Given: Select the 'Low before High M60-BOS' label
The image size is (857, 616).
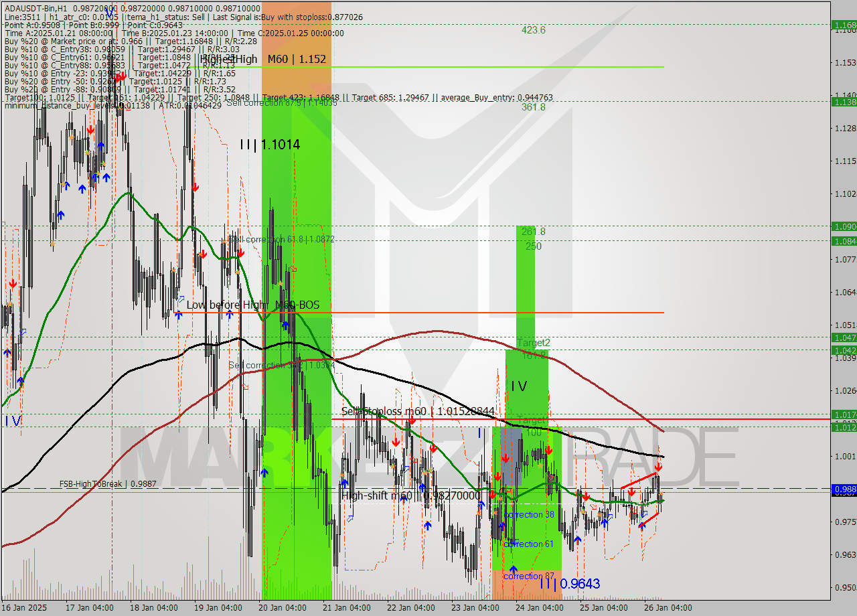Looking at the screenshot, I should pyautogui.click(x=253, y=305).
